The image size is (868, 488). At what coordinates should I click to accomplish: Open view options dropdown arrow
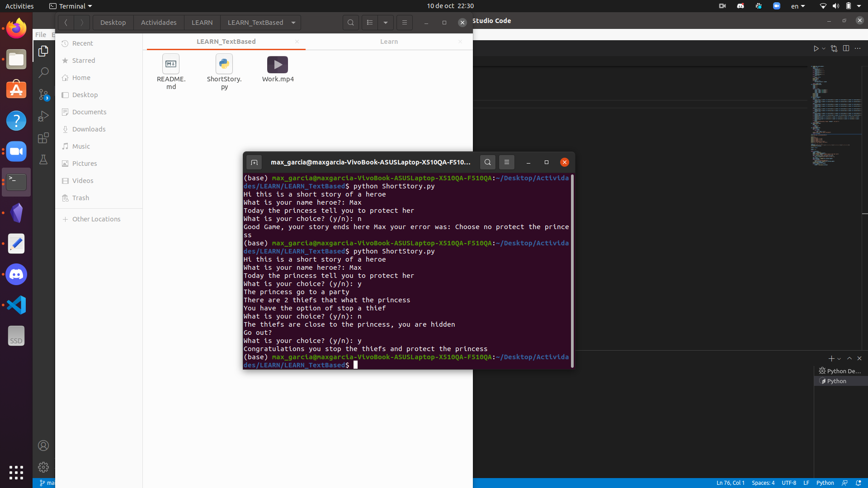point(386,23)
